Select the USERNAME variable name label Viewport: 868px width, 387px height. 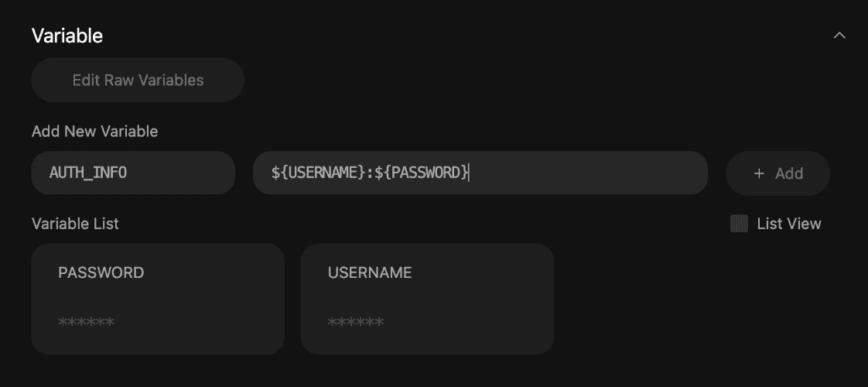[x=370, y=272]
